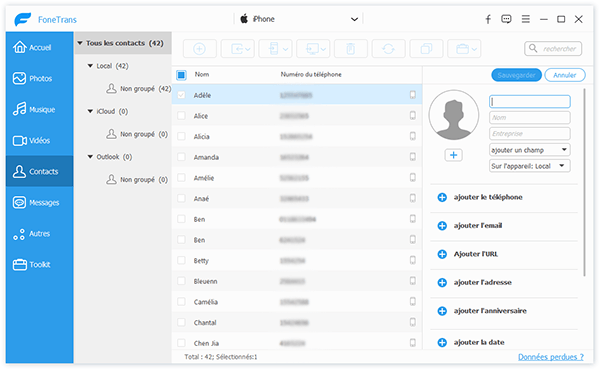This screenshot has height=370, width=600.
Task: Click the Annuler button
Action: (x=564, y=75)
